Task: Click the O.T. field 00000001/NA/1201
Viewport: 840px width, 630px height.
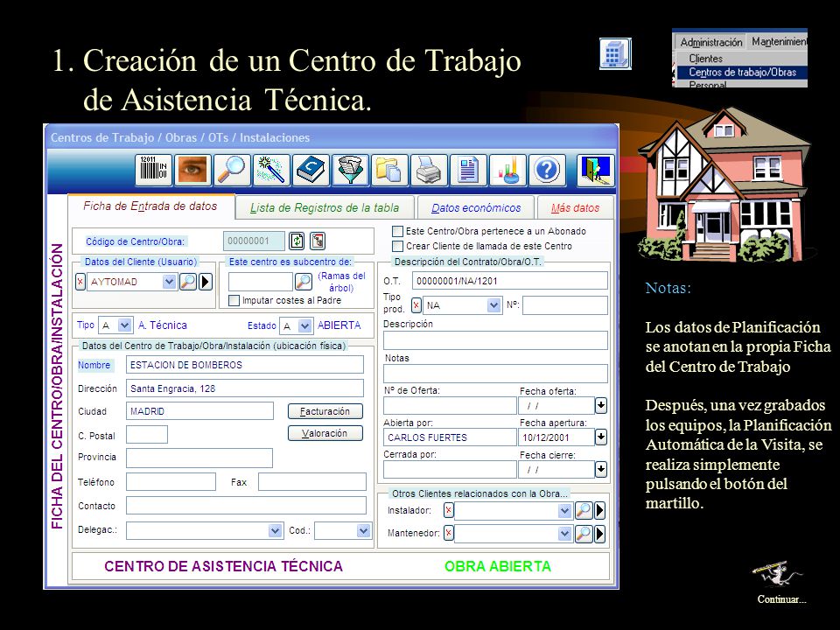Action: [510, 281]
